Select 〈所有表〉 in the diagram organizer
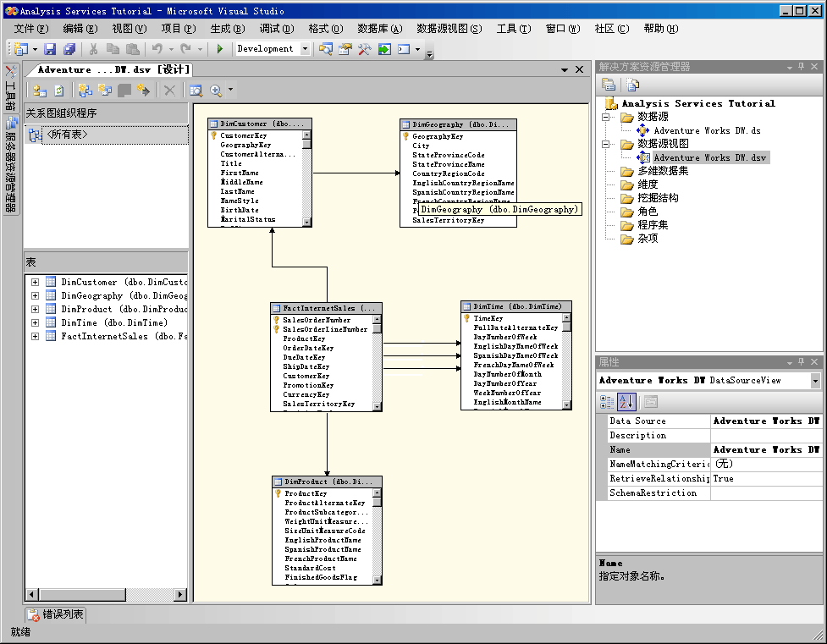The height and width of the screenshot is (644, 827). click(67, 135)
